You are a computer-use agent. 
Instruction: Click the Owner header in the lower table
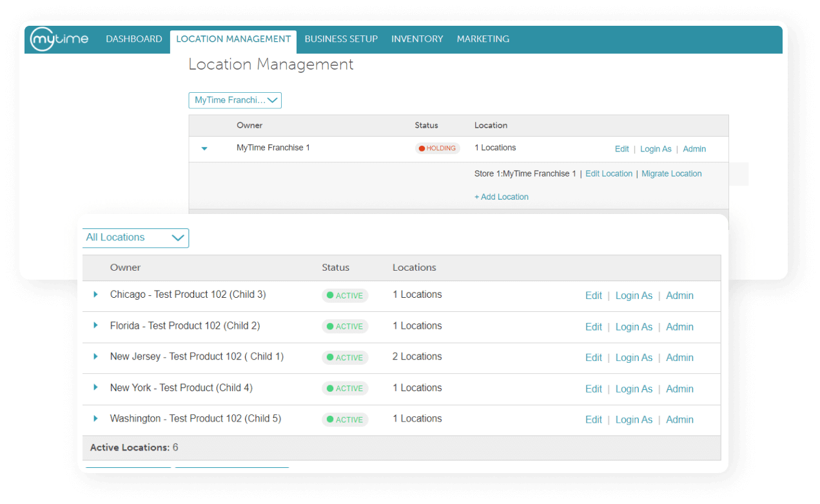pyautogui.click(x=125, y=267)
